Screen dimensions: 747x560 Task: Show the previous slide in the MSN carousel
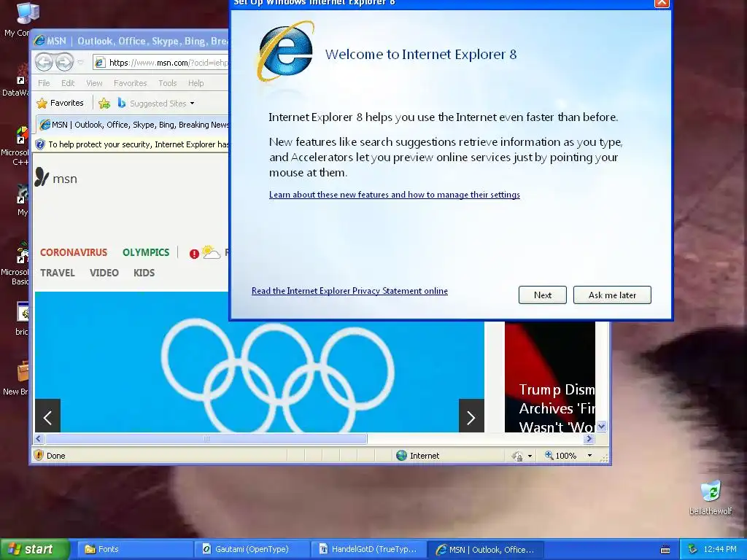(47, 416)
